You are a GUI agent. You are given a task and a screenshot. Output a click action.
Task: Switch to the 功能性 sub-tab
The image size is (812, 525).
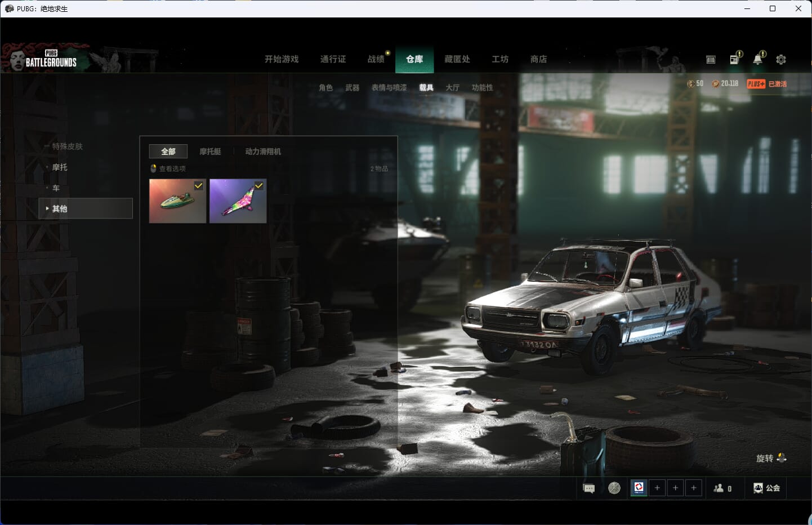[483, 87]
